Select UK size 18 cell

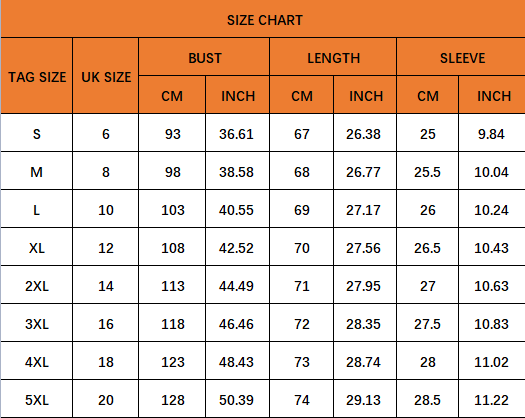(x=106, y=361)
